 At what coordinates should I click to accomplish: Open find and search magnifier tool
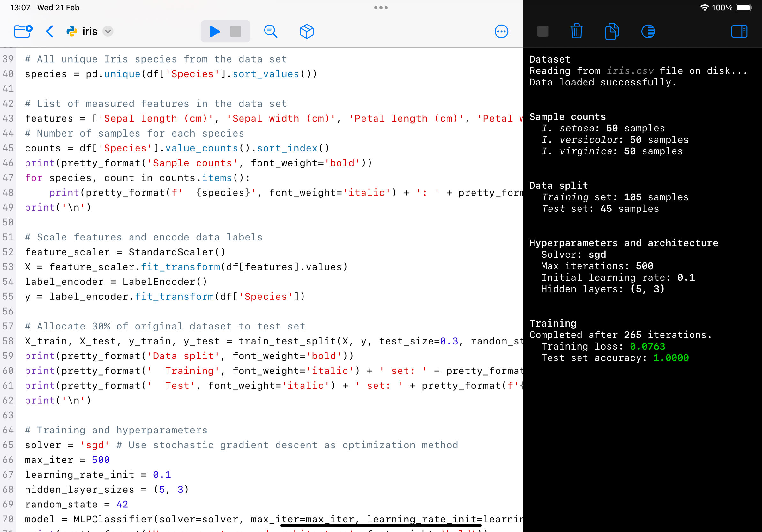pyautogui.click(x=271, y=32)
